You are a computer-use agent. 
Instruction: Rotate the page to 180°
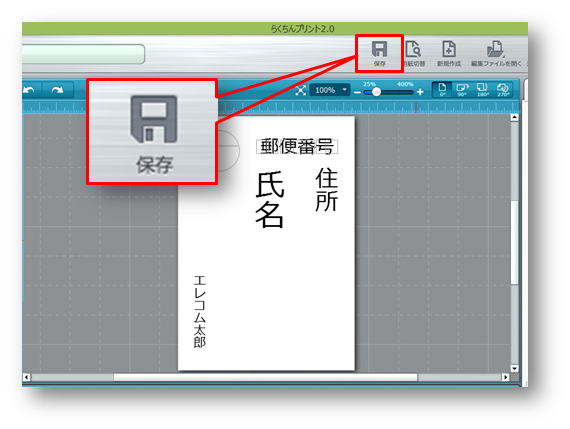point(482,89)
